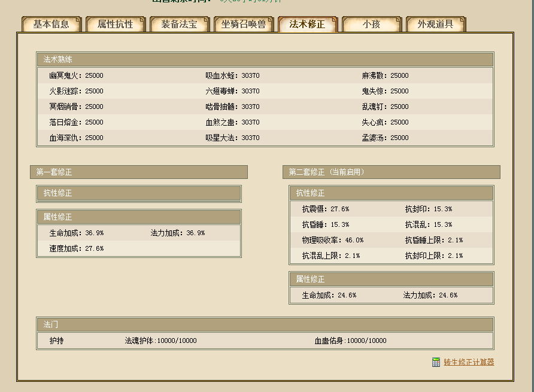The width and height of the screenshot is (534, 392).
Task: Select the 物理吸收率 46.0% entry
Action: coord(332,240)
